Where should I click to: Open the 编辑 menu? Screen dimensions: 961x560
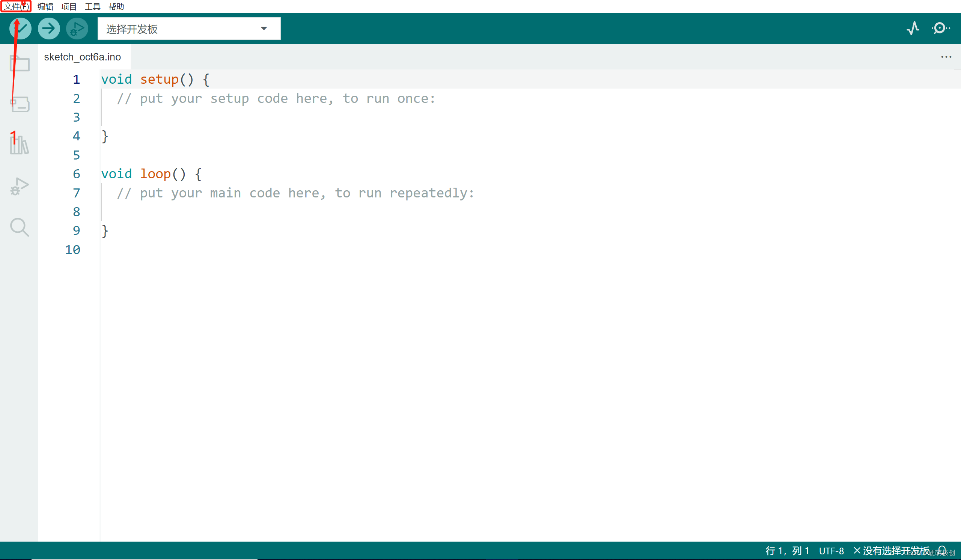(x=45, y=6)
